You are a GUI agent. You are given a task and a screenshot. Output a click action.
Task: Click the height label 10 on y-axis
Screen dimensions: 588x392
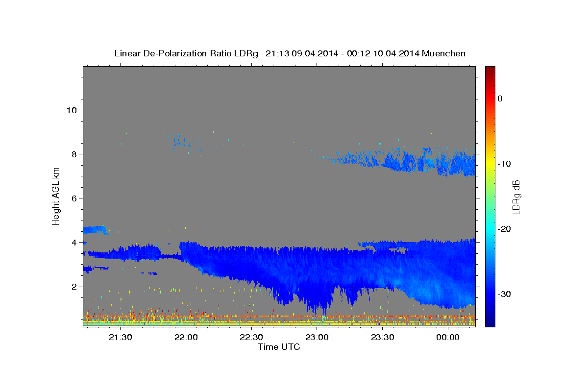(x=71, y=110)
